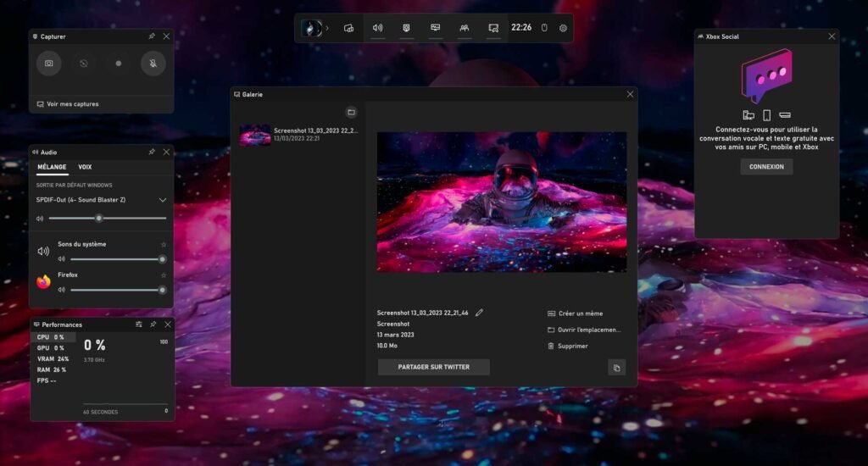The image size is (868, 466).
Task: Set the Firefox volume slider
Action: (x=118, y=290)
